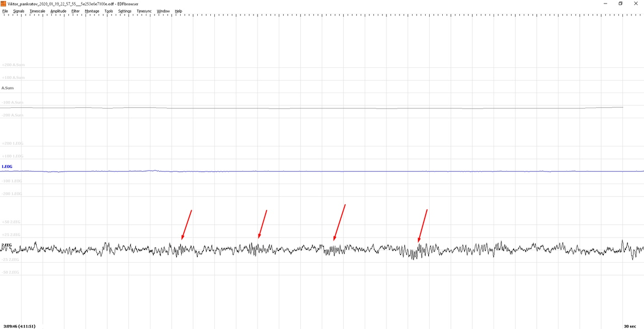Image resolution: width=644 pixels, height=329 pixels.
Task: Restore down the EDFbrowser window
Action: [620, 4]
